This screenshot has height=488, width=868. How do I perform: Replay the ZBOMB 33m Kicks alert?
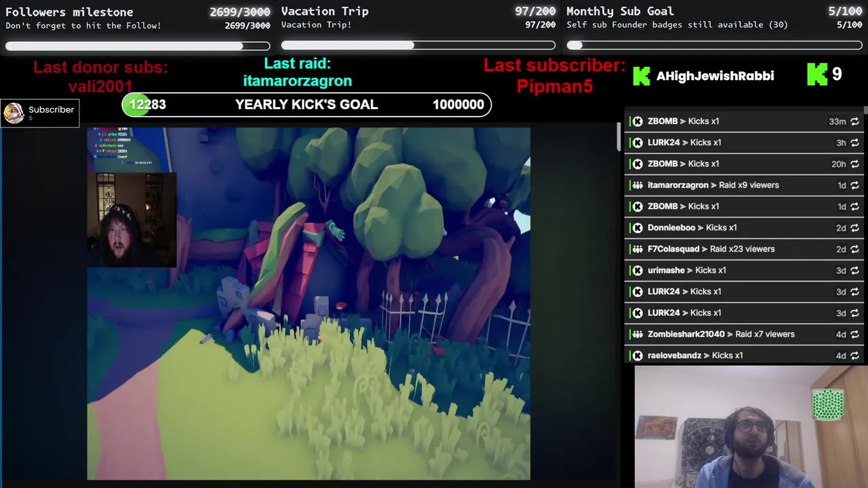click(854, 121)
